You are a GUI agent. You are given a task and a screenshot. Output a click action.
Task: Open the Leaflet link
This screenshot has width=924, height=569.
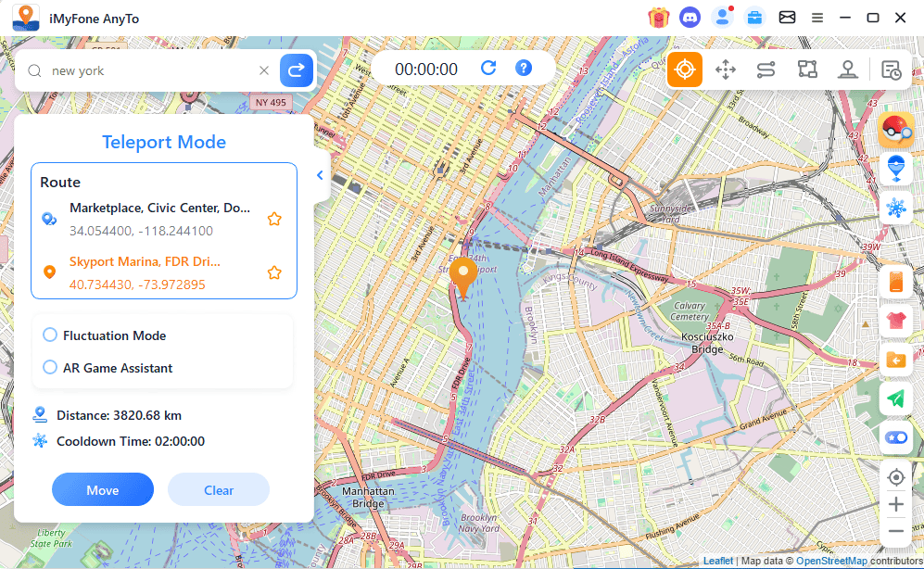point(717,561)
